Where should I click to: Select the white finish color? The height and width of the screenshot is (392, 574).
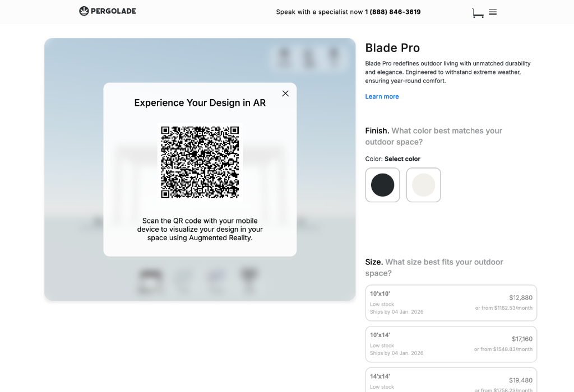424,185
